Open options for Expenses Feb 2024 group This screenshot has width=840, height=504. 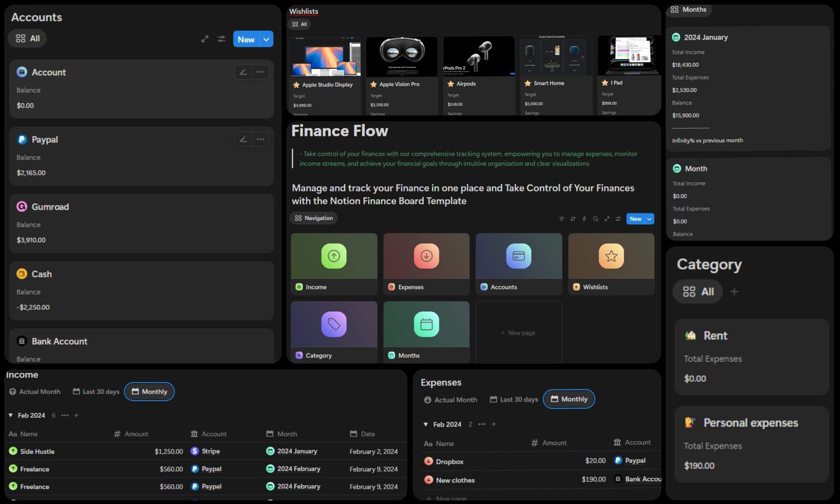(x=482, y=424)
